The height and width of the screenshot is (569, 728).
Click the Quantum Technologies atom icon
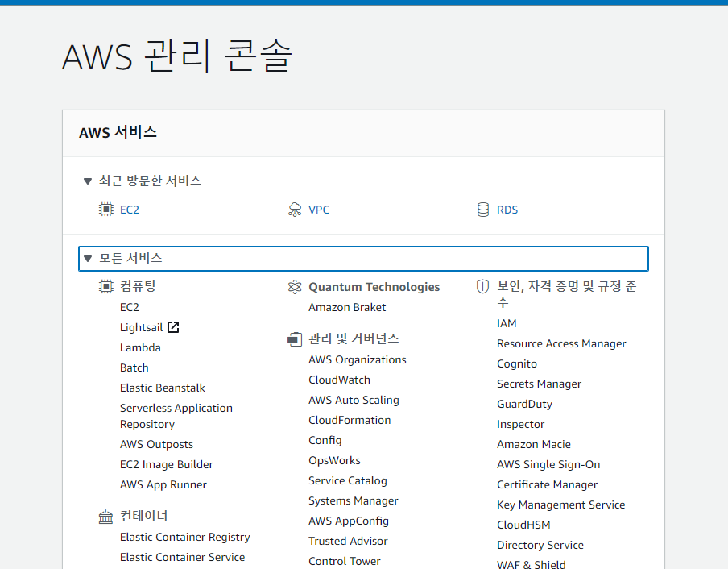(295, 287)
